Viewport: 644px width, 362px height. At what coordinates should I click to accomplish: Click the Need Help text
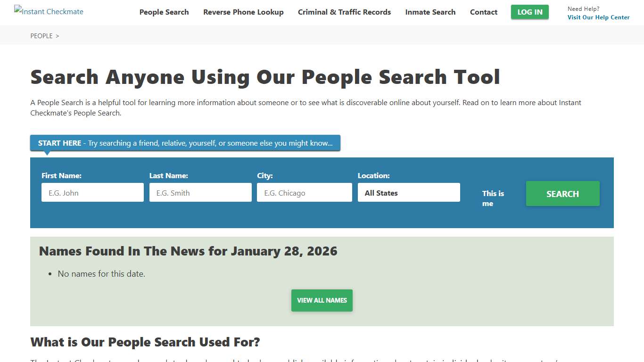[583, 8]
